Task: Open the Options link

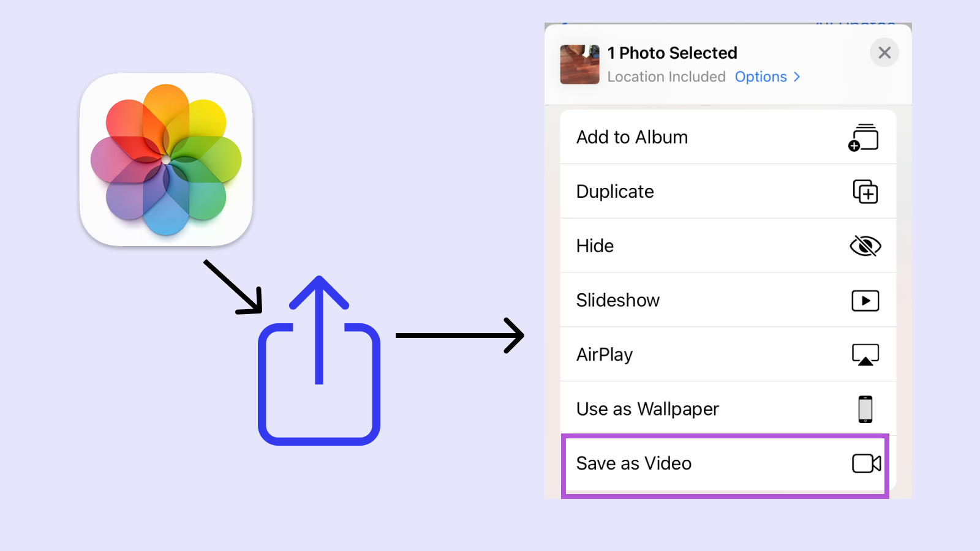Action: [761, 77]
